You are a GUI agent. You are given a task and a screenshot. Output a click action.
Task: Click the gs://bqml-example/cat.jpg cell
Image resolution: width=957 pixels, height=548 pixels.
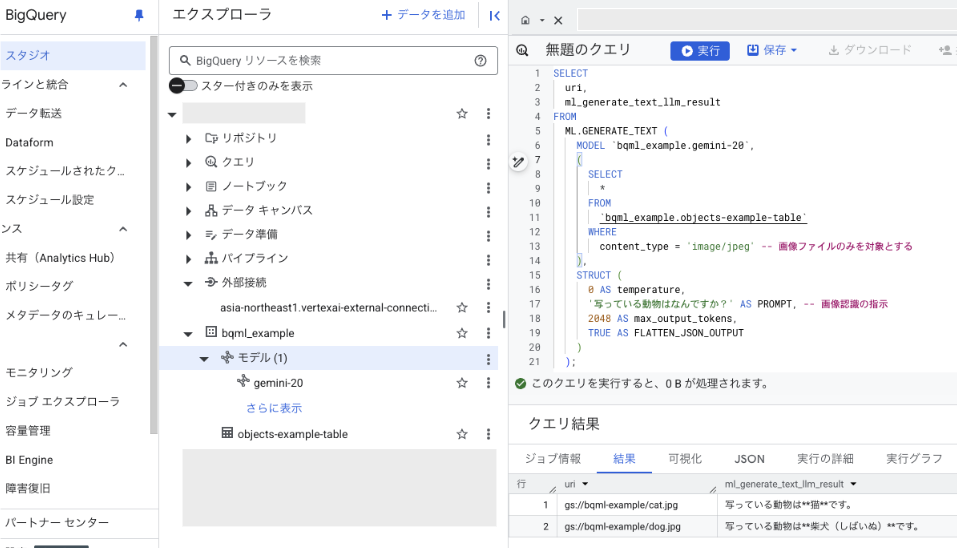point(621,505)
